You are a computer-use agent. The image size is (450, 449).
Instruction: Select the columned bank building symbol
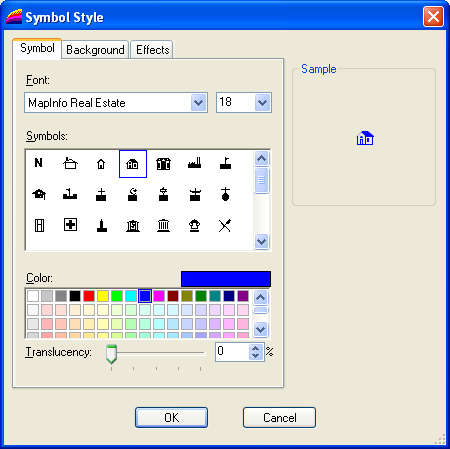[163, 226]
